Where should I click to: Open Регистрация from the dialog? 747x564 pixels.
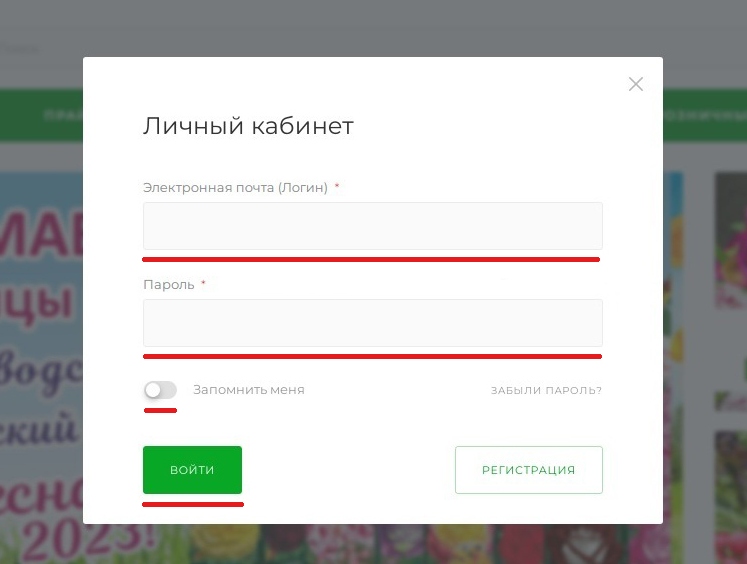(529, 470)
